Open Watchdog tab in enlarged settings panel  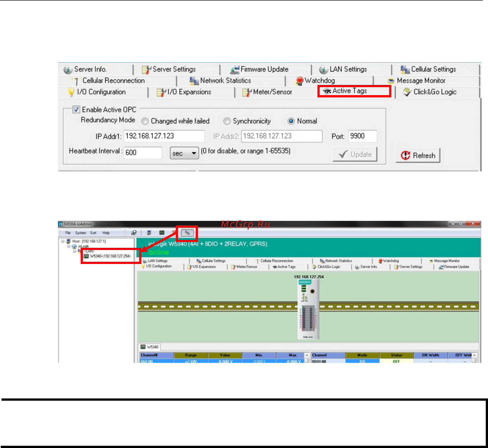[x=329, y=81]
